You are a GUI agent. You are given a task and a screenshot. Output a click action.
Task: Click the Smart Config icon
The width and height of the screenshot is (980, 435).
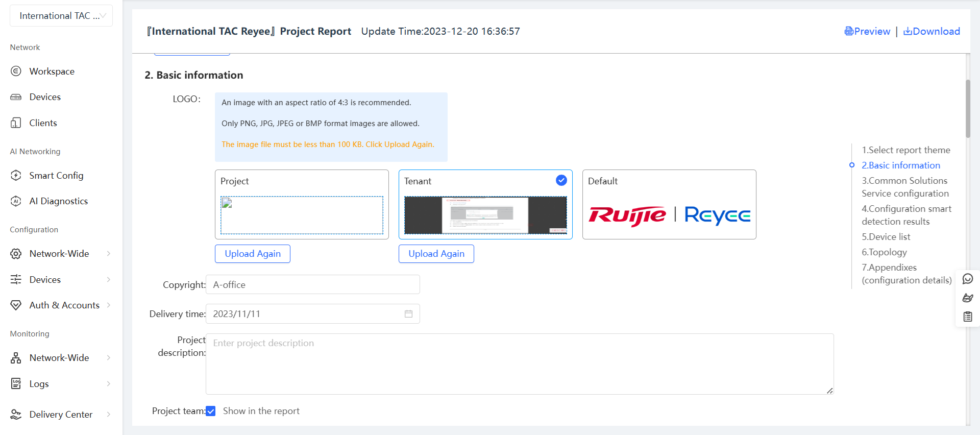(x=16, y=176)
